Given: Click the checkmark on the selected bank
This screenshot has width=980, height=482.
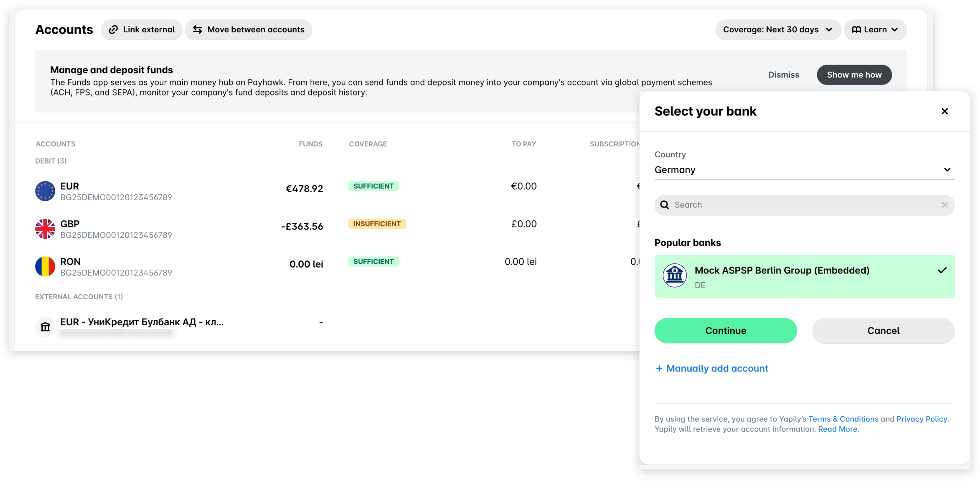Looking at the screenshot, I should [x=942, y=270].
